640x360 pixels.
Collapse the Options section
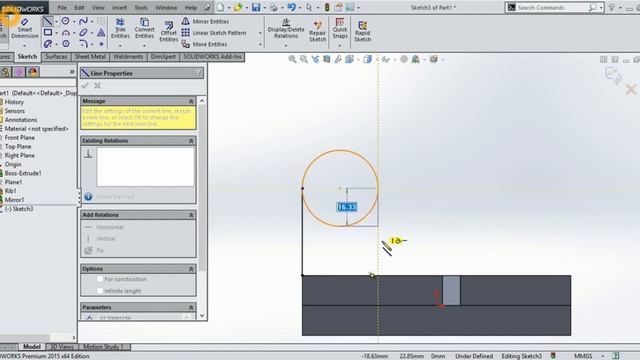point(191,269)
